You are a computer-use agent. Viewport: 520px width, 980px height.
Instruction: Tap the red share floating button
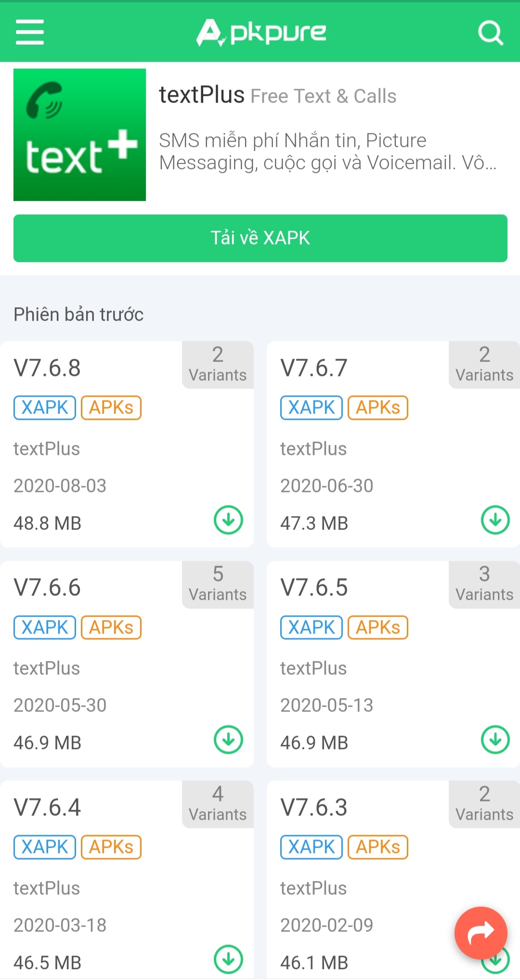point(481,933)
